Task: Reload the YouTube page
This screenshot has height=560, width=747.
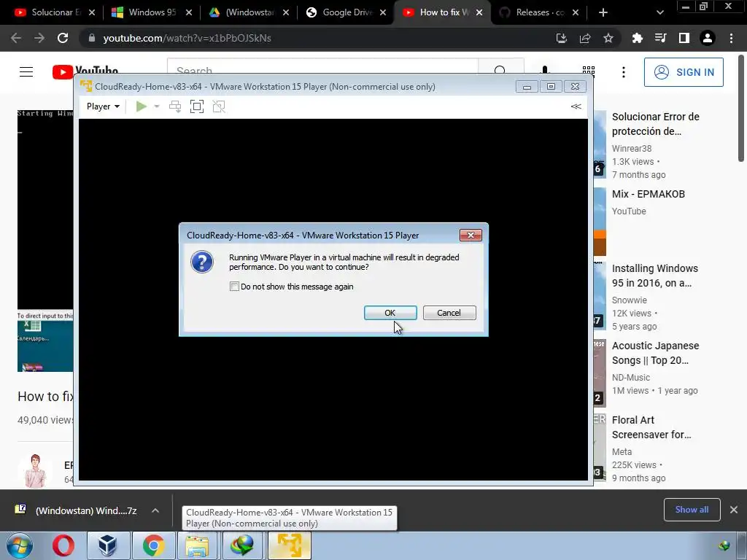Action: (x=63, y=38)
